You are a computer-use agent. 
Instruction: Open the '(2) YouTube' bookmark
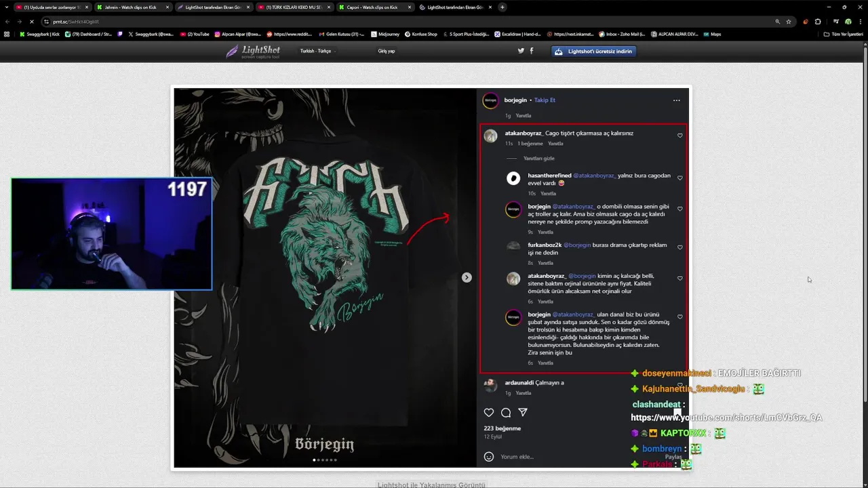(x=195, y=34)
